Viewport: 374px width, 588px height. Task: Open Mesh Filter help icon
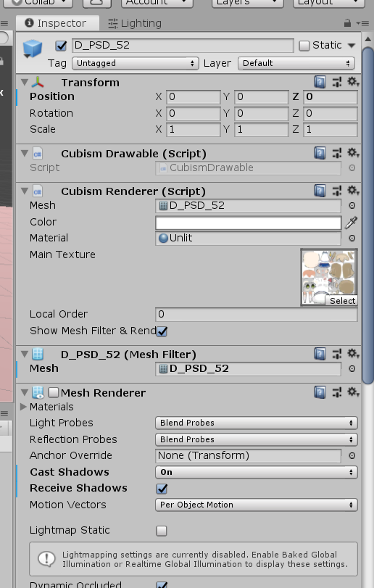[x=320, y=354]
